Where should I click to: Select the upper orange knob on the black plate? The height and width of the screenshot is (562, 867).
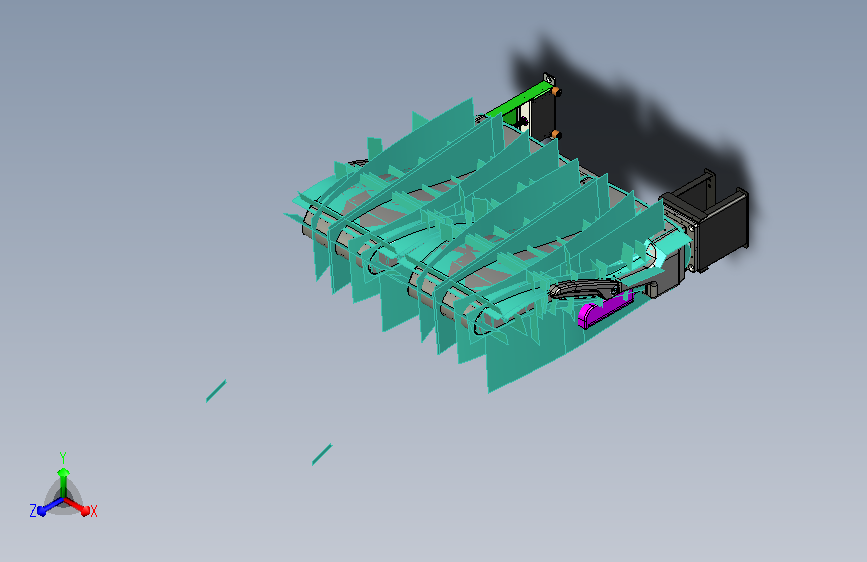click(x=556, y=92)
